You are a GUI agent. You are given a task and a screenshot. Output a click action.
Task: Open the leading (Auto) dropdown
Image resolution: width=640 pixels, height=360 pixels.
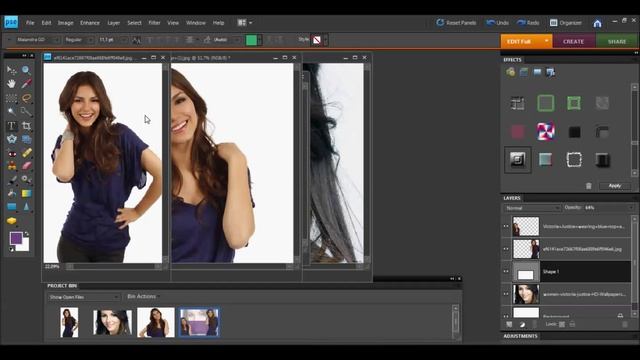[237, 40]
